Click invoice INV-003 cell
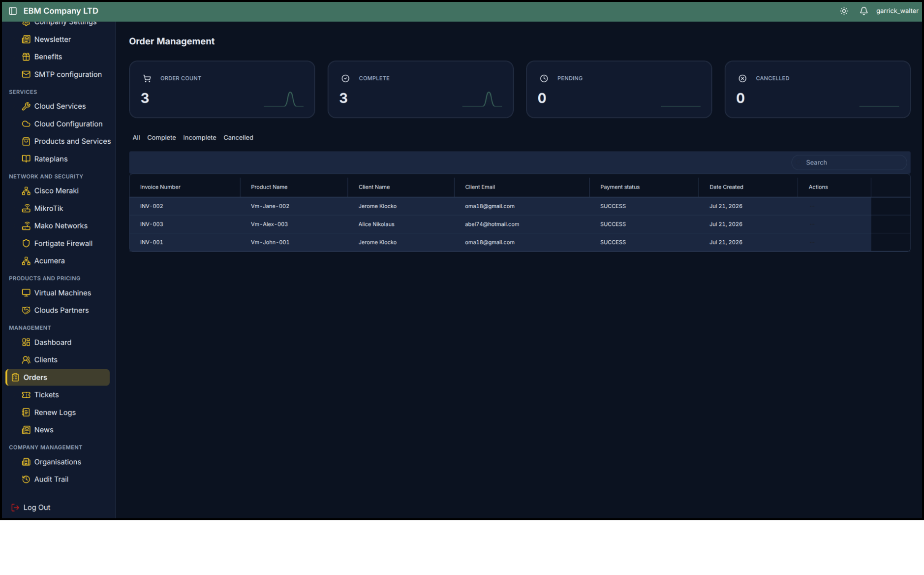 pos(152,224)
